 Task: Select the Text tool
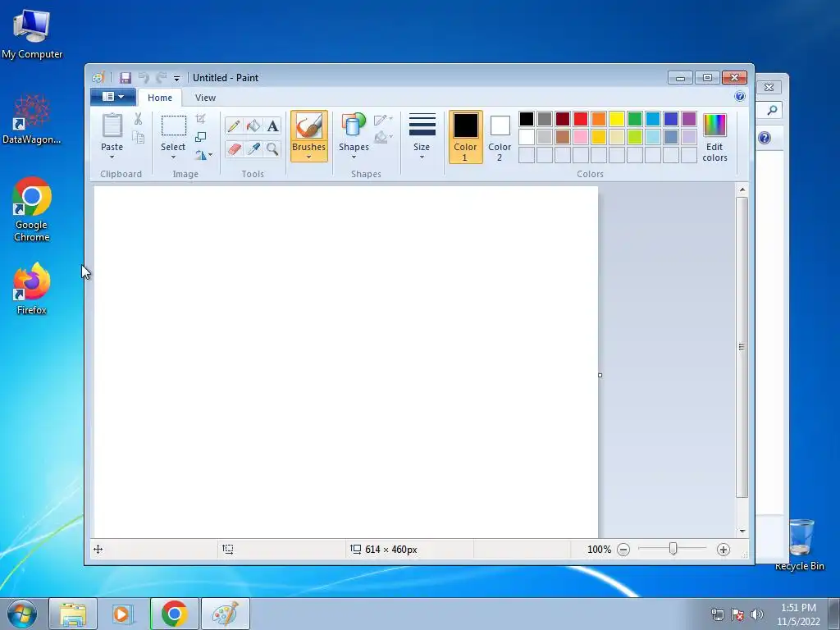(x=272, y=126)
